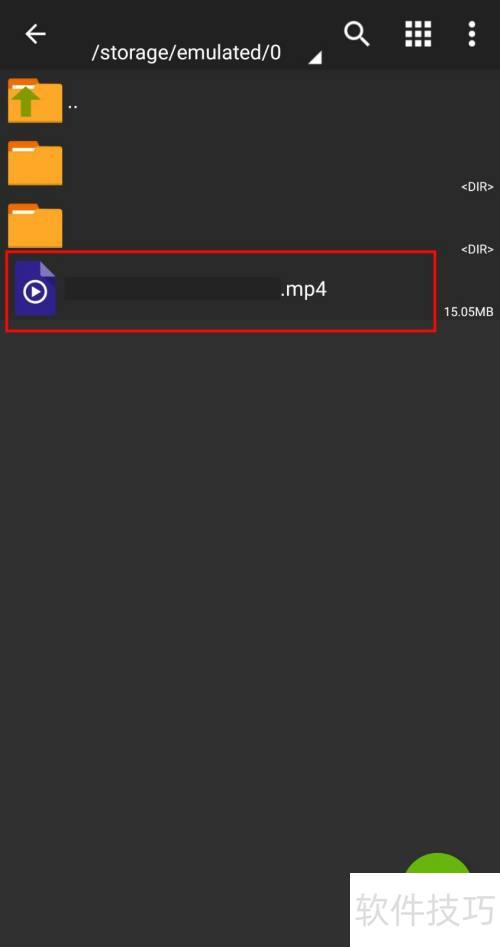Open search with the magnifier icon
This screenshot has height=947, width=500.
tap(357, 34)
